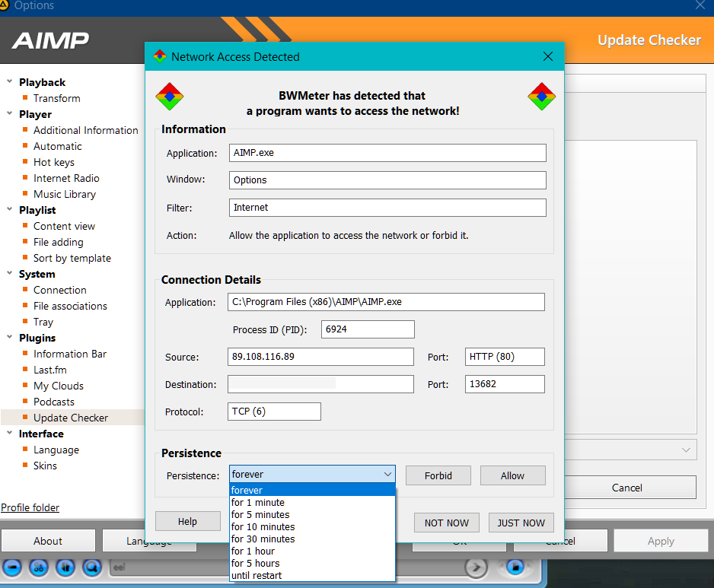The height and width of the screenshot is (588, 714).
Task: Click the Help button in BWMeter dialog
Action: pyautogui.click(x=187, y=522)
